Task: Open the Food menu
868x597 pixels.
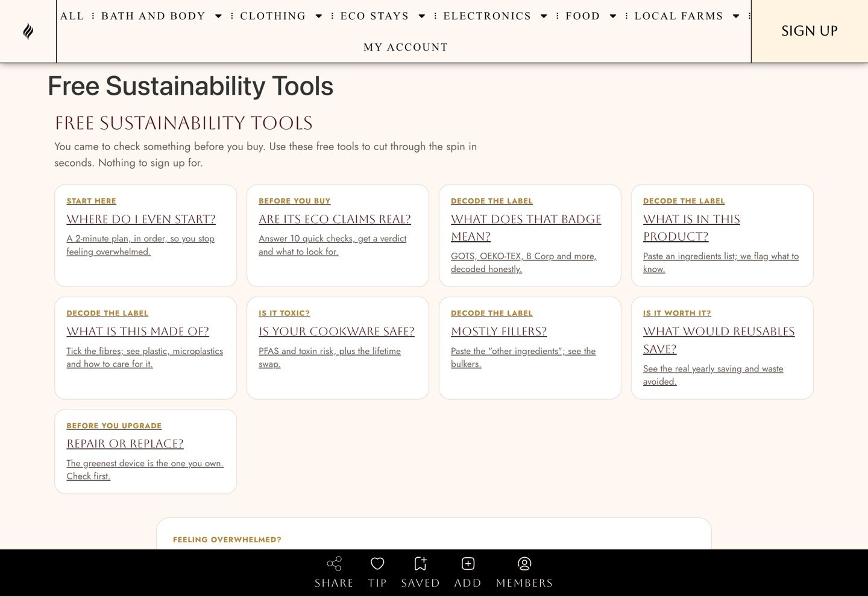Action: pos(583,16)
